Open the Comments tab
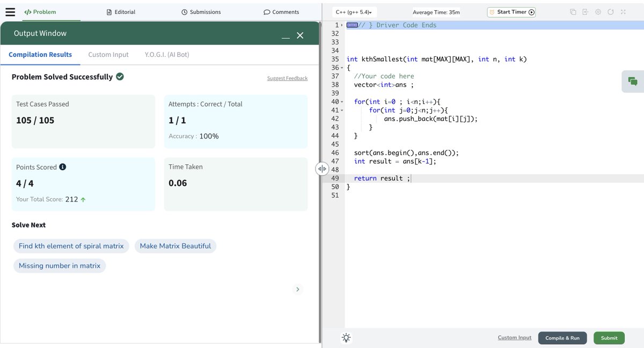The width and height of the screenshot is (644, 348). point(281,12)
